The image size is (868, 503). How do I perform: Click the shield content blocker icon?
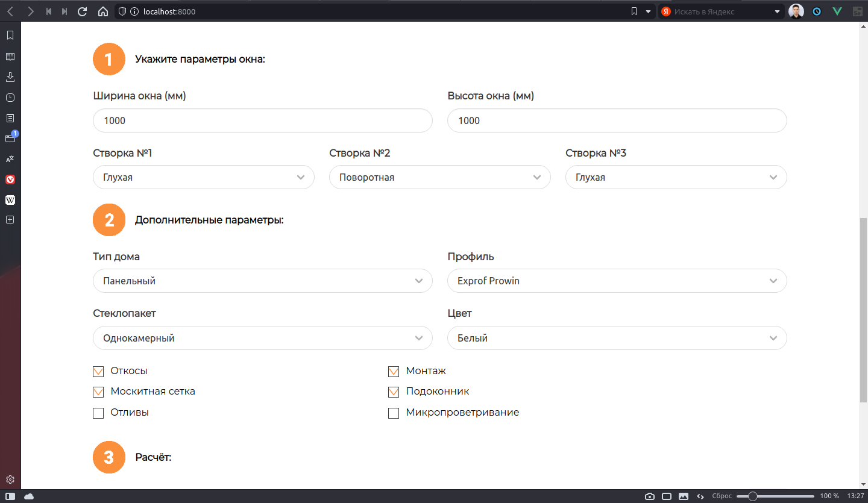[122, 11]
